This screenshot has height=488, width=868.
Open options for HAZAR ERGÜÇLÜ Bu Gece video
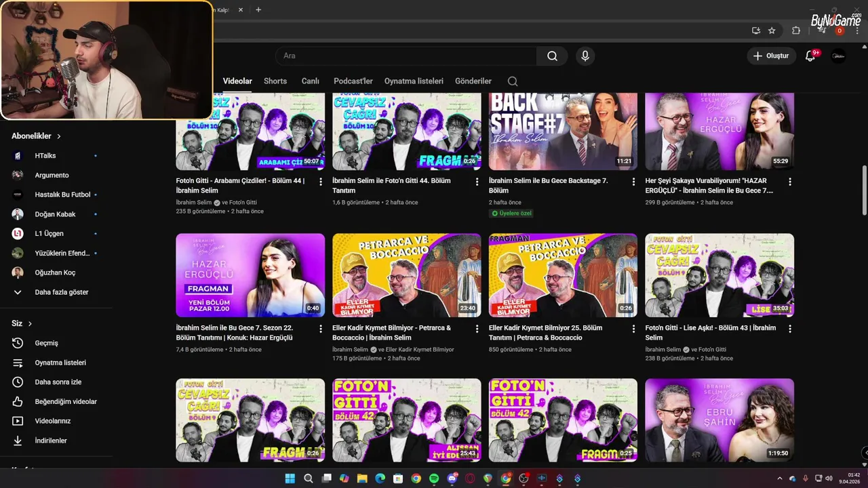[789, 182]
